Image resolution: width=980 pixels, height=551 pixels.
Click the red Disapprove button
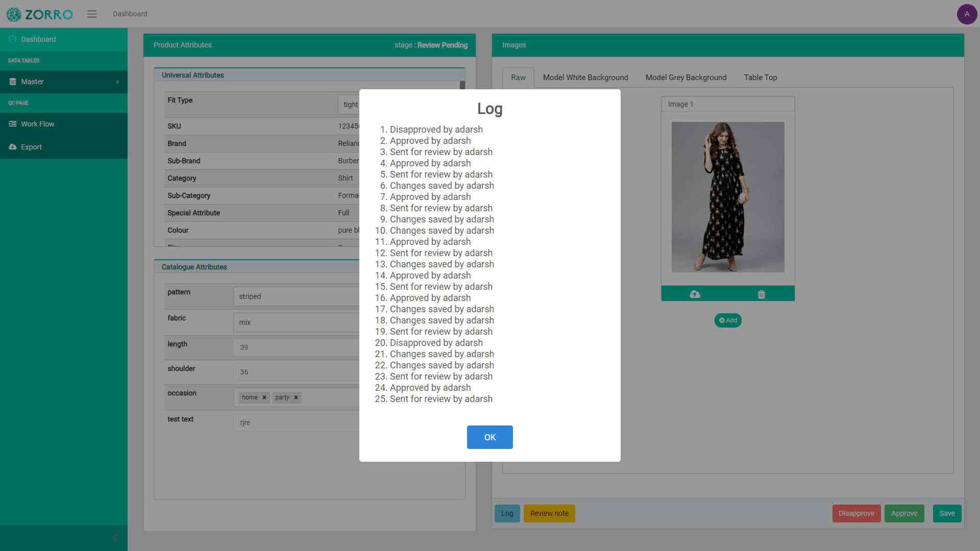856,513
